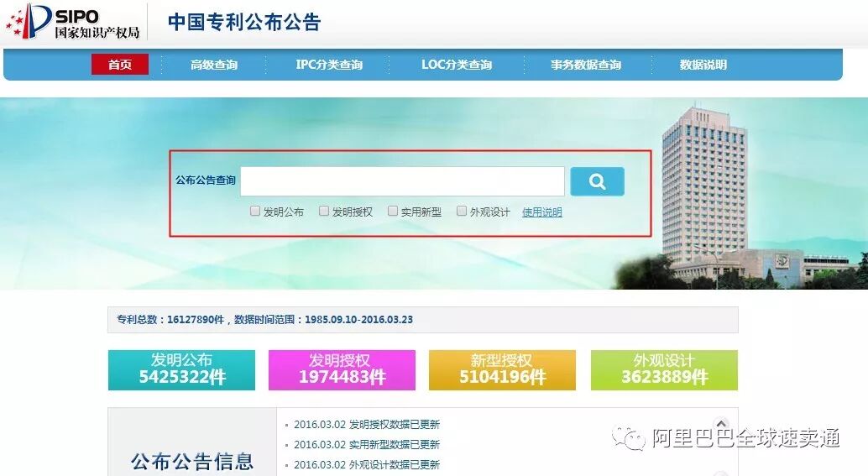Open the 事务数据查询 menu item

point(586,65)
